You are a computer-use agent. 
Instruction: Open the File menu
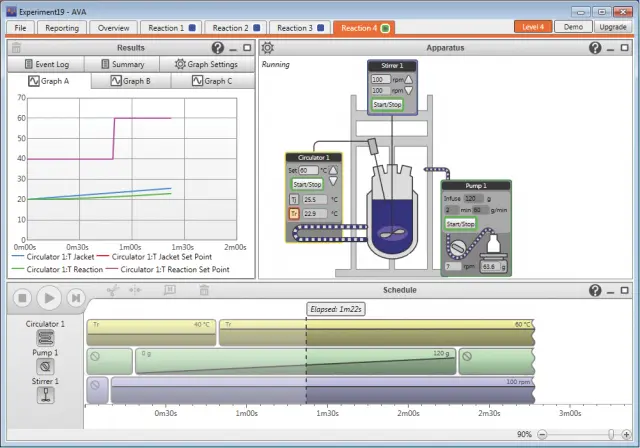(20, 28)
